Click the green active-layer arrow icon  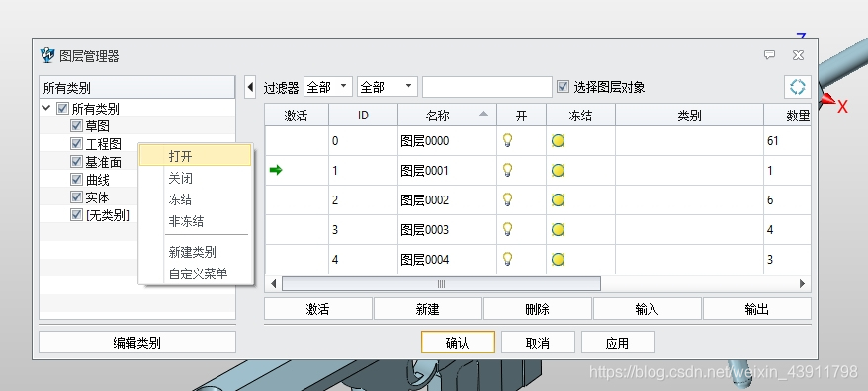click(x=276, y=170)
